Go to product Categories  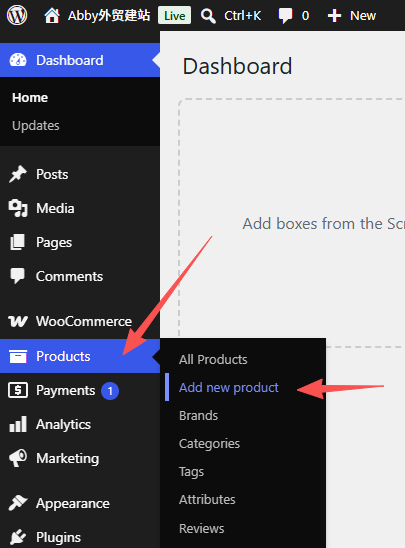[x=209, y=444]
